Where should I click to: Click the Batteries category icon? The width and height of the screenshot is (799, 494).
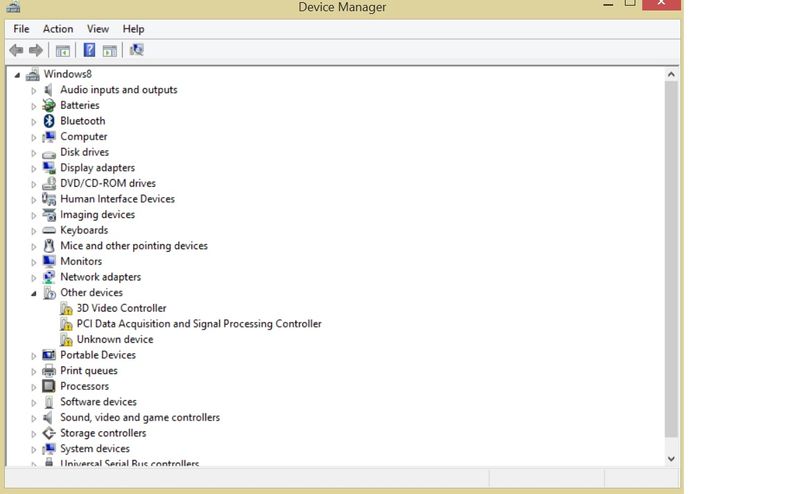[x=48, y=105]
